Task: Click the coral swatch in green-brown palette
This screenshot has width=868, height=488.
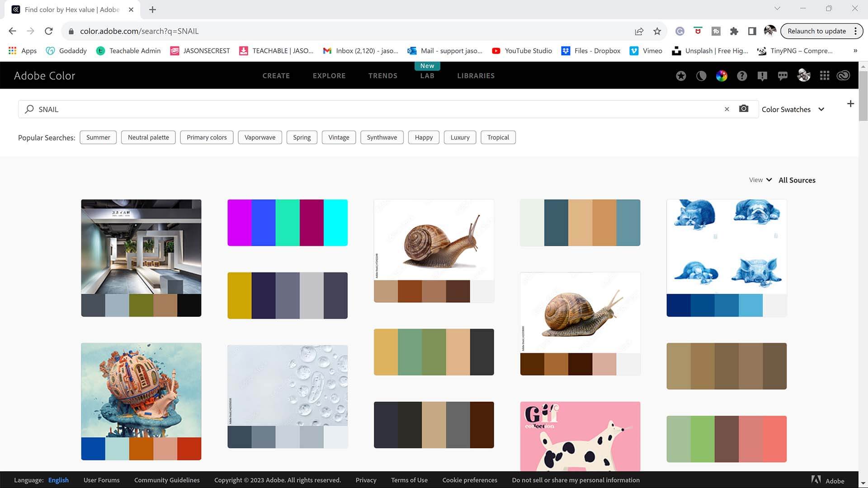Action: (x=775, y=439)
